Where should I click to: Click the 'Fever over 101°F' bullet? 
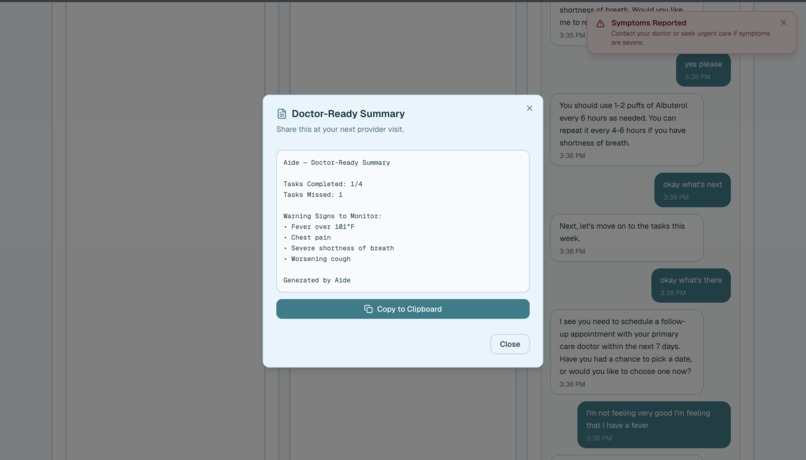319,227
